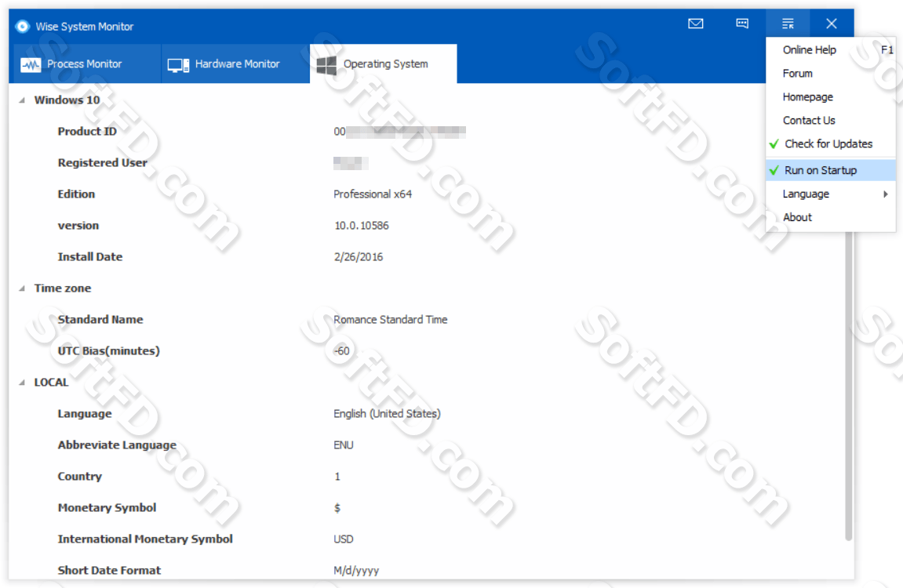Disable Run on Startup option
Viewport: 903px width, 588px height.
click(831, 170)
